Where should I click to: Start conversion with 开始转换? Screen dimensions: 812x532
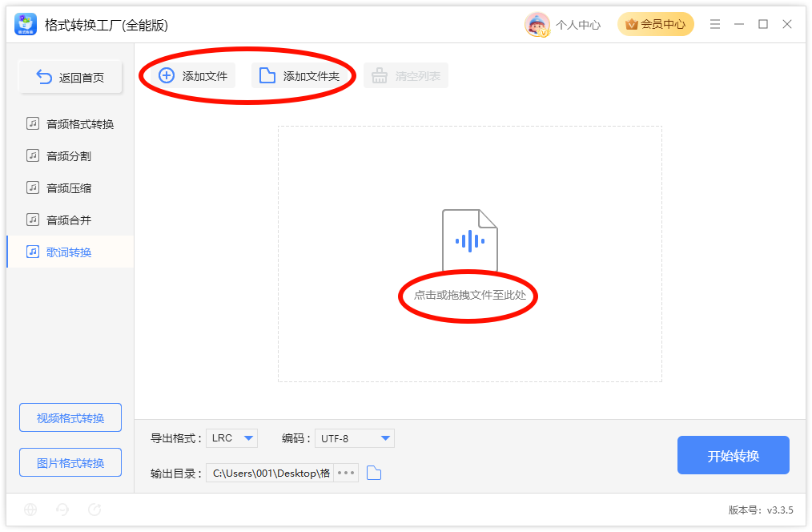click(734, 455)
